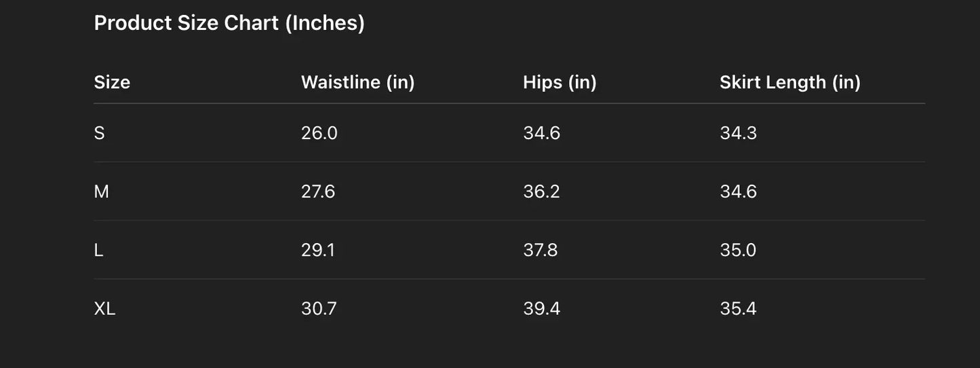Screen dimensions: 980x368
Task: Select the 26.0 waistline value
Action: [x=319, y=133]
